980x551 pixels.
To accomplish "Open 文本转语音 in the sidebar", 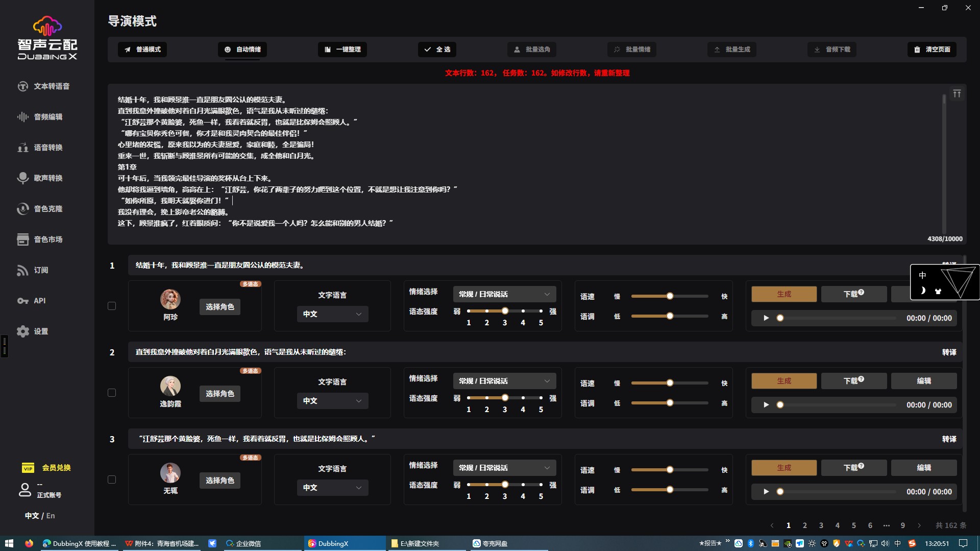I will click(x=44, y=86).
